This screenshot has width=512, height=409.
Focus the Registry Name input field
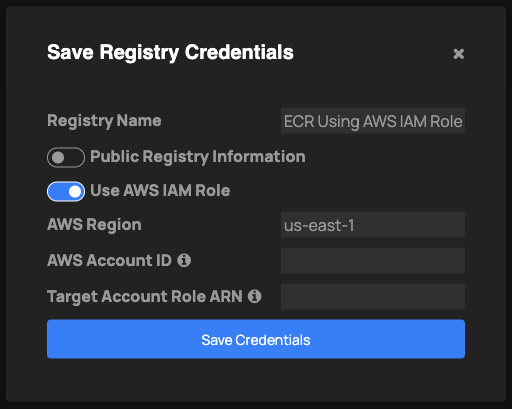373,121
